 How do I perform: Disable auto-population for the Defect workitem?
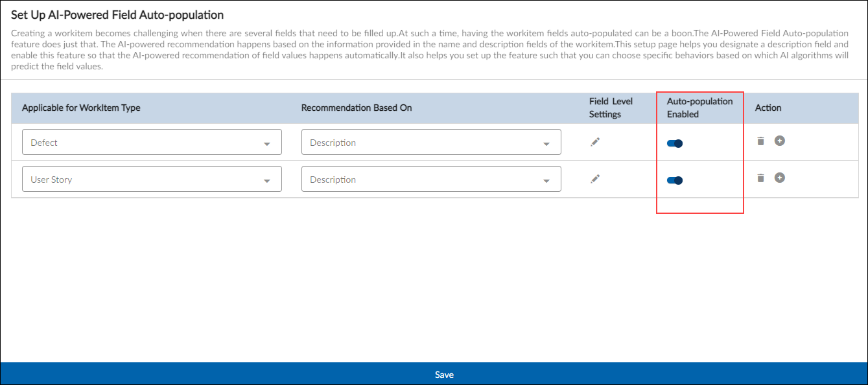pyautogui.click(x=675, y=144)
